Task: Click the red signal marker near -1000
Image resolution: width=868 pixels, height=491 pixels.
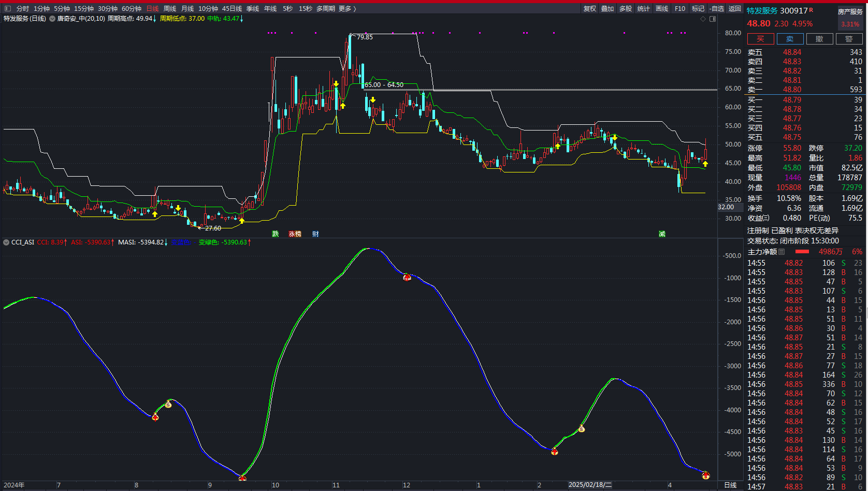Action: click(x=407, y=277)
